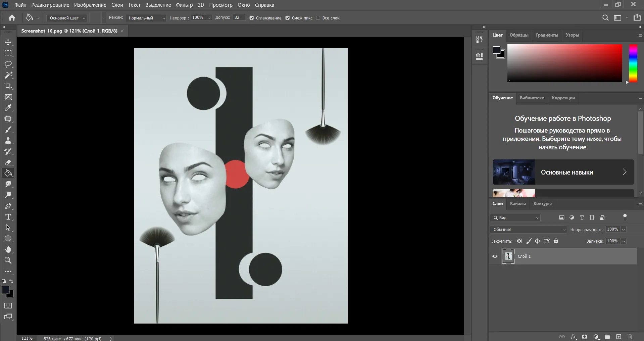Select the Crop tool
This screenshot has width=644, height=341.
(8, 86)
